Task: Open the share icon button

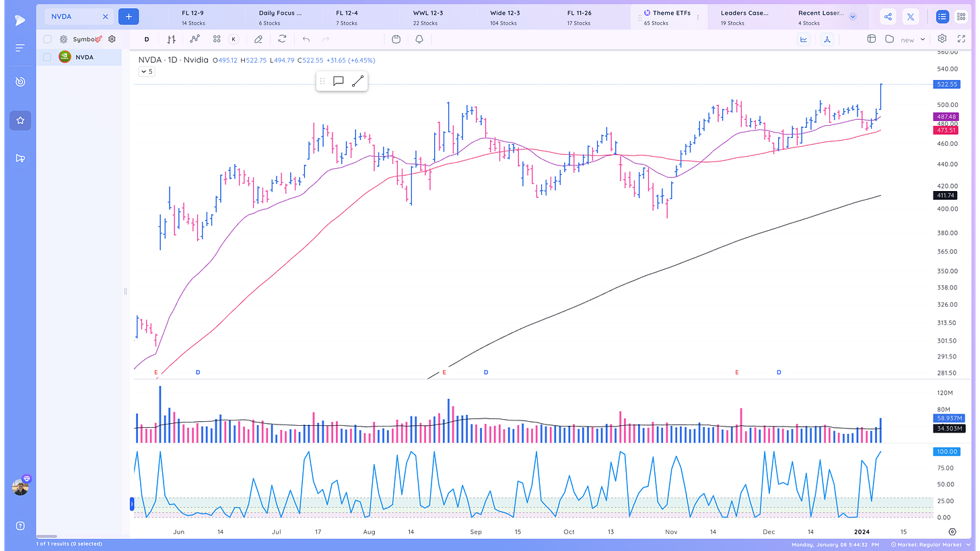Action: pyautogui.click(x=888, y=17)
